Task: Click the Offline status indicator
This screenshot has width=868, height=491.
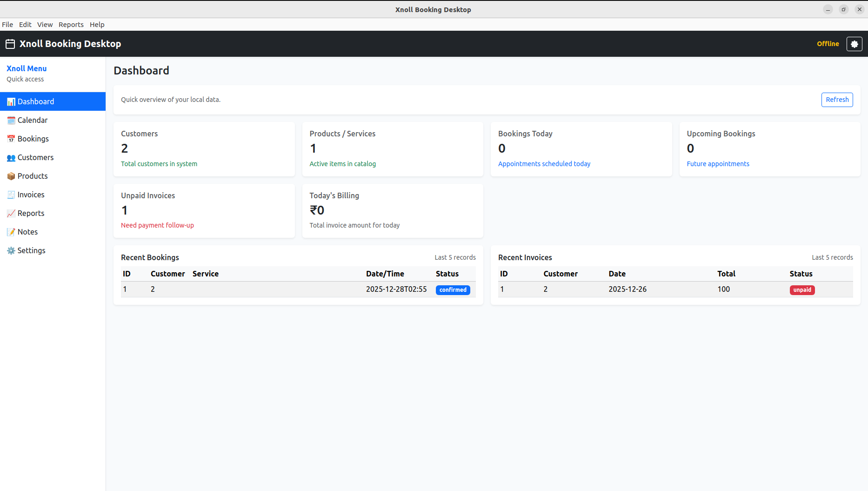Action: 828,44
